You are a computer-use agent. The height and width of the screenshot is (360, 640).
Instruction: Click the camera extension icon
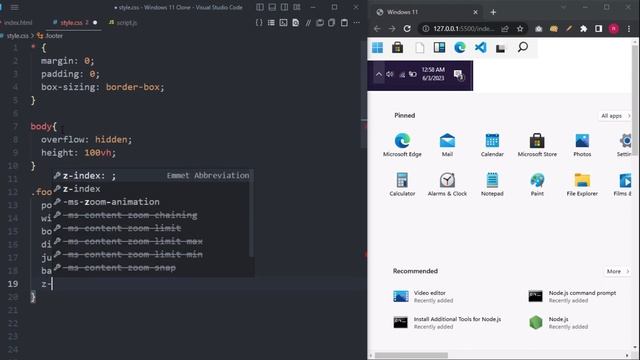coord(539,29)
